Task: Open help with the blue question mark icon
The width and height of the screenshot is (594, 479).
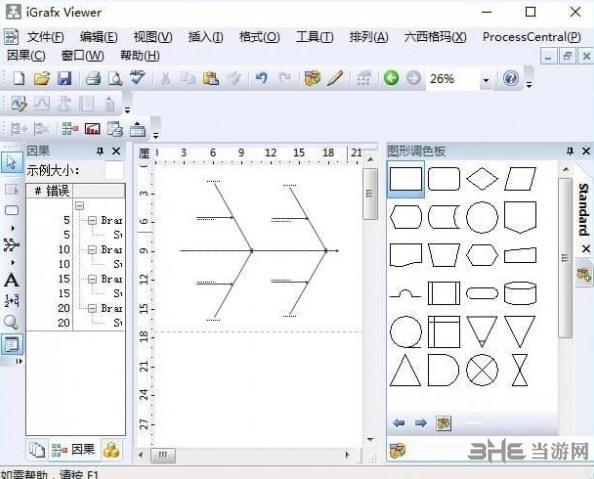Action: click(510, 78)
